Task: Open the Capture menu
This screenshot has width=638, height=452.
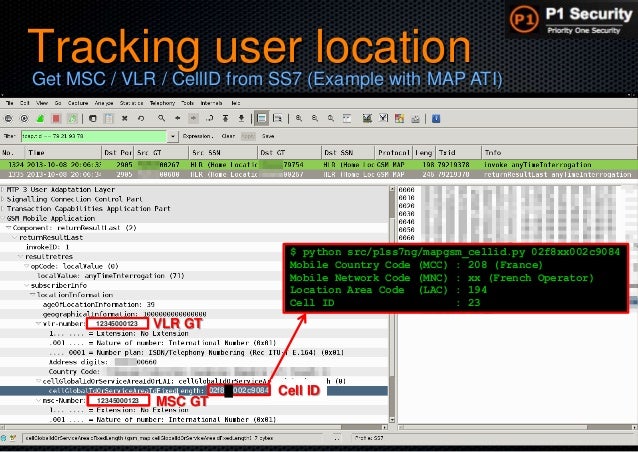Action: (78, 103)
